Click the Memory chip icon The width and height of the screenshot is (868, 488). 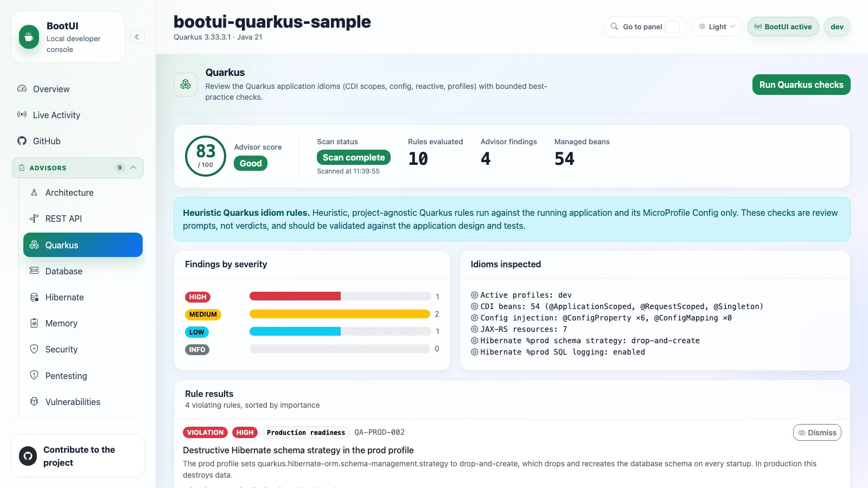[x=34, y=323]
